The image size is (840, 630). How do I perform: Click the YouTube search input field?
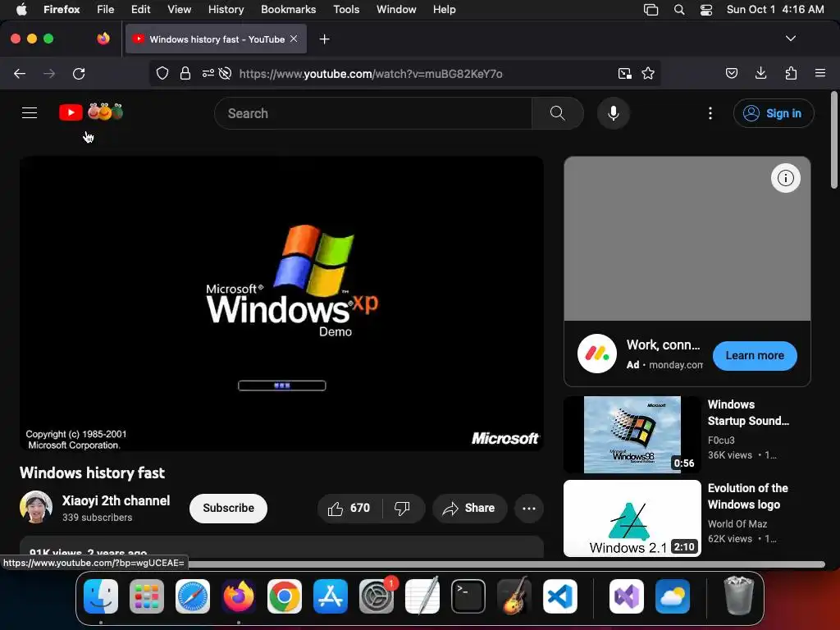(373, 113)
